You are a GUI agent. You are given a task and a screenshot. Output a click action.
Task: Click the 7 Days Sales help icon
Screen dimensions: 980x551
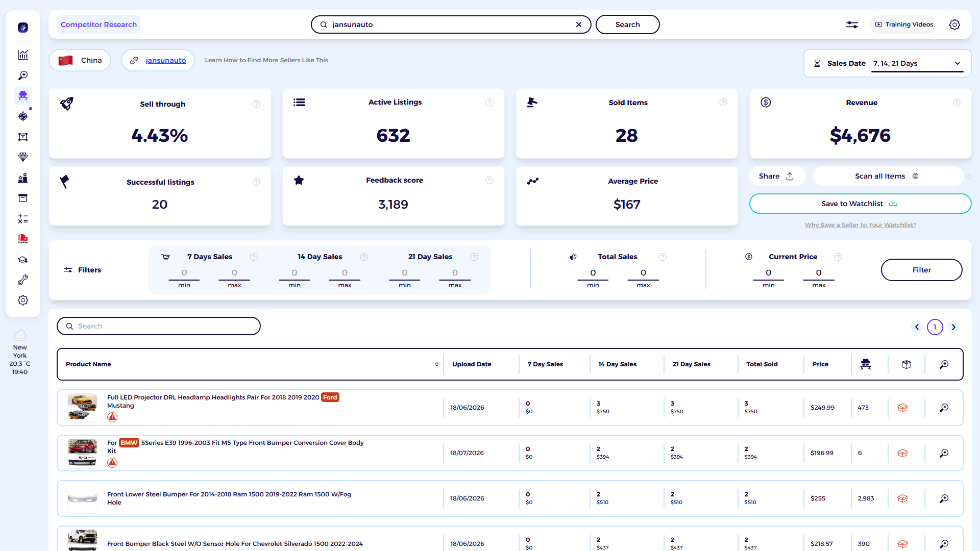click(x=254, y=257)
